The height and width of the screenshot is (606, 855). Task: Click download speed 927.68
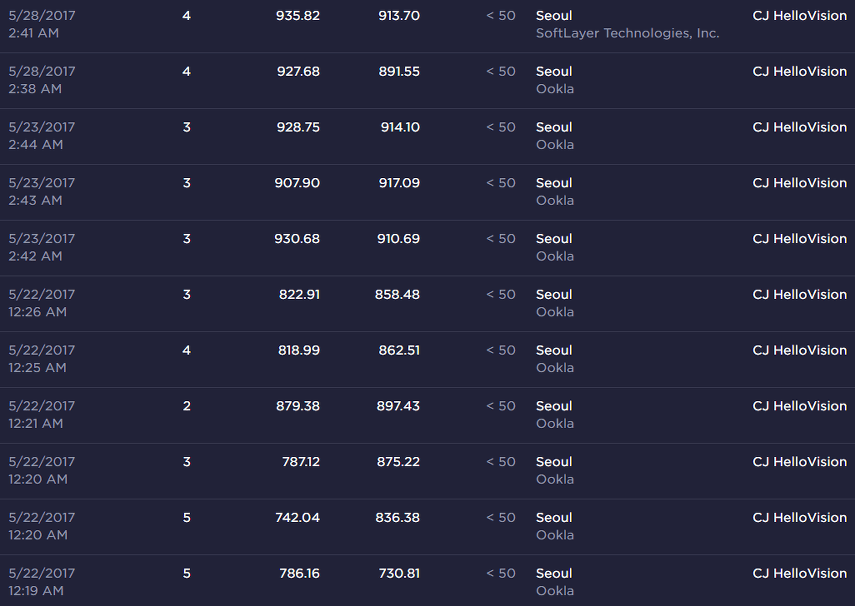point(298,71)
